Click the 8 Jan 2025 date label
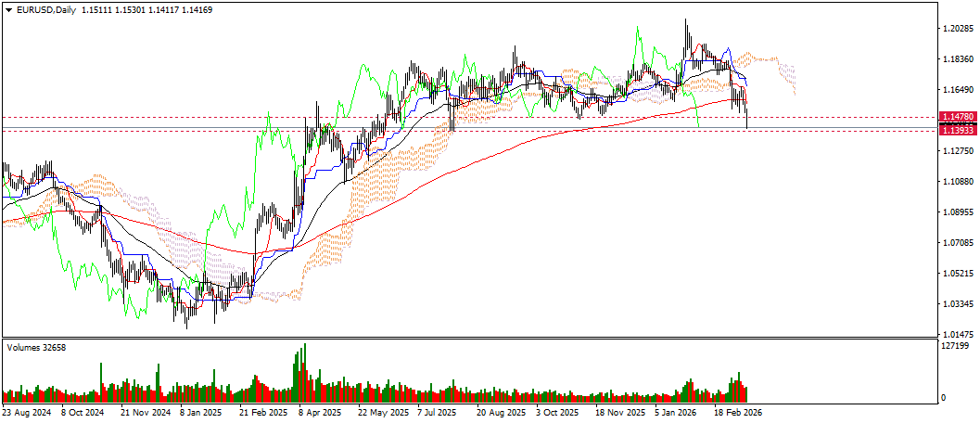This screenshot has width=980, height=423. [201, 414]
